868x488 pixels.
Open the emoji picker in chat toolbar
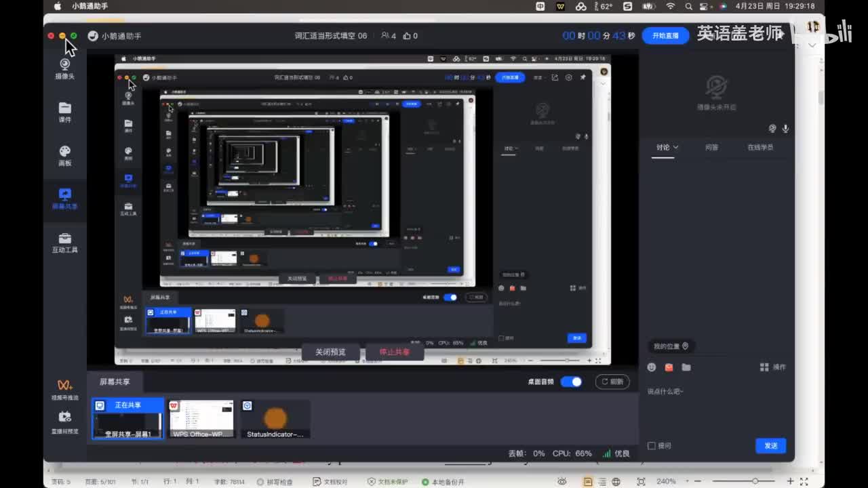[652, 367]
